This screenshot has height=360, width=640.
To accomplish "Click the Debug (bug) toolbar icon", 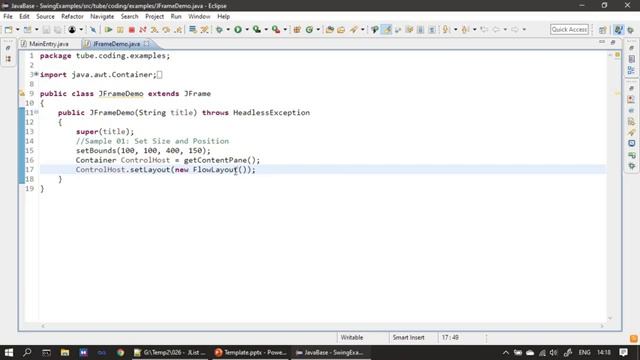I will [x=220, y=30].
